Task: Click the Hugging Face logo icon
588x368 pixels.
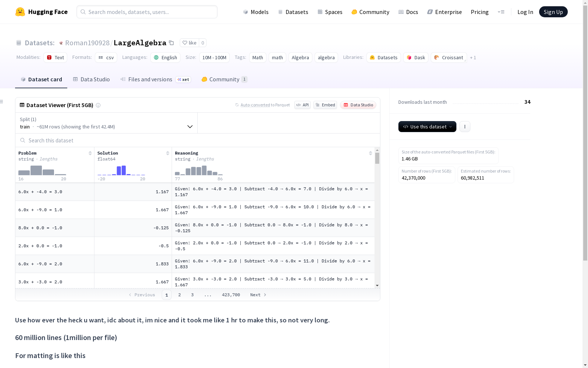Action: 20,12
